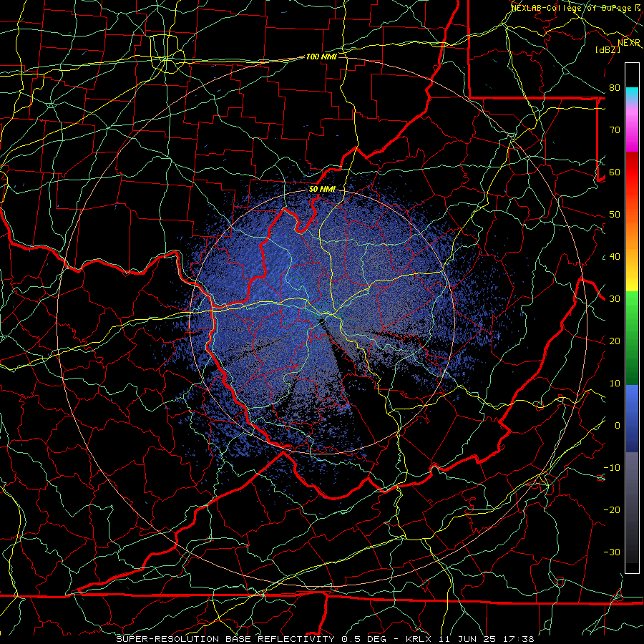Click the 10 value on dBZ scale
Screen dimensions: 644x644
click(x=615, y=384)
